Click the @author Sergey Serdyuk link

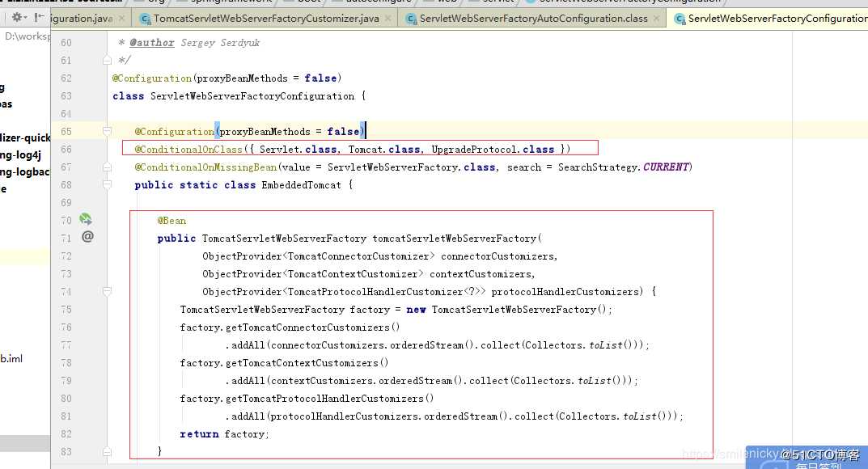[x=155, y=42]
